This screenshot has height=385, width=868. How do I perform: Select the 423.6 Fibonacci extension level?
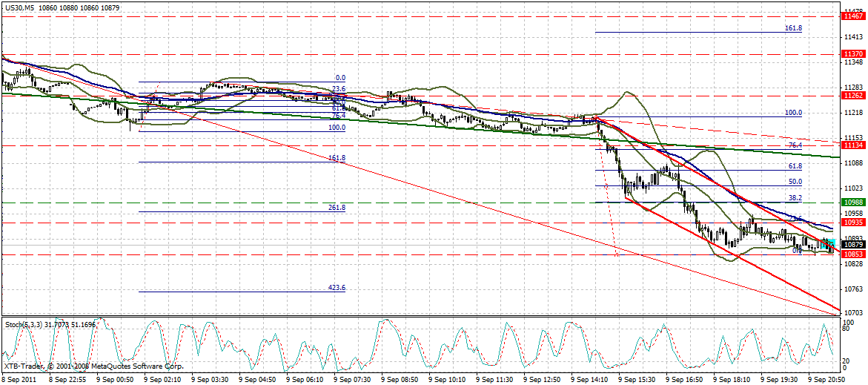pyautogui.click(x=337, y=287)
